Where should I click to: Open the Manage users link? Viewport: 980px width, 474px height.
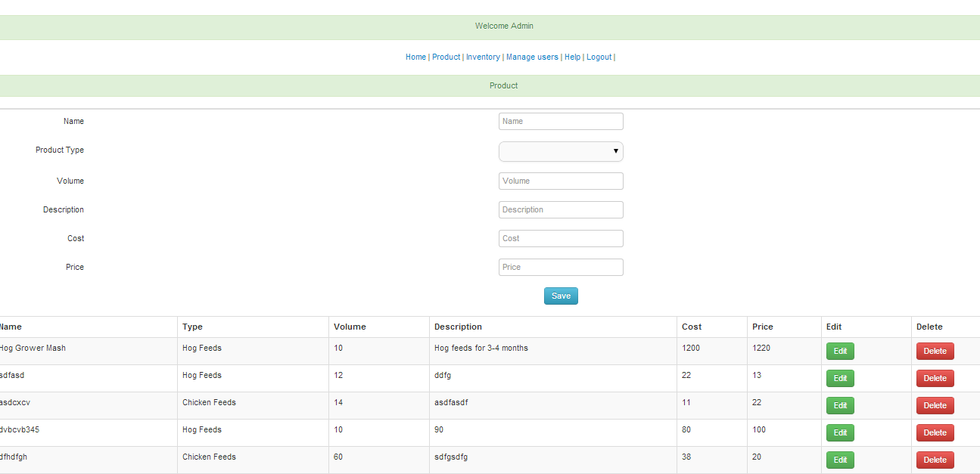coord(532,57)
